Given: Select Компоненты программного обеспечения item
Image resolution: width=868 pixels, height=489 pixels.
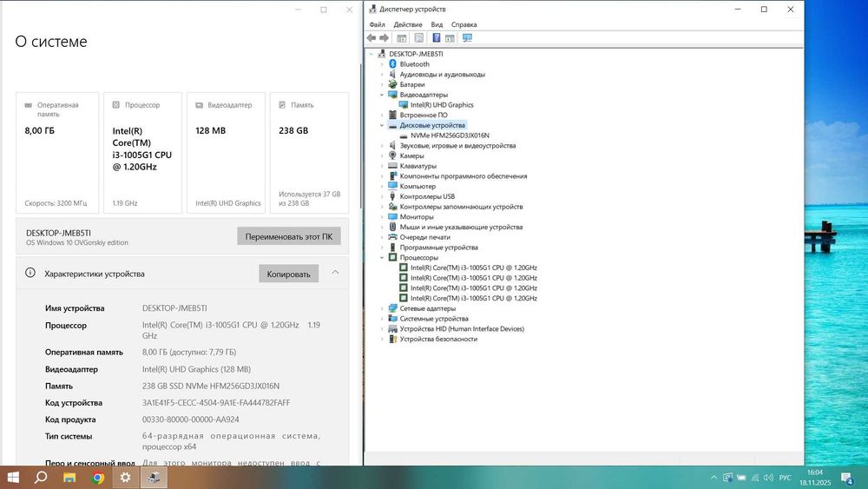Looking at the screenshot, I should click(464, 176).
